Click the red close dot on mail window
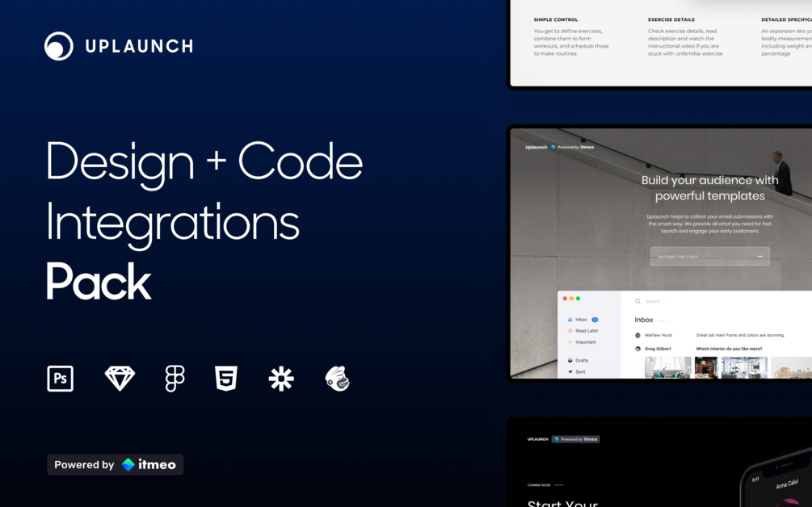The width and height of the screenshot is (812, 507). [x=565, y=299]
